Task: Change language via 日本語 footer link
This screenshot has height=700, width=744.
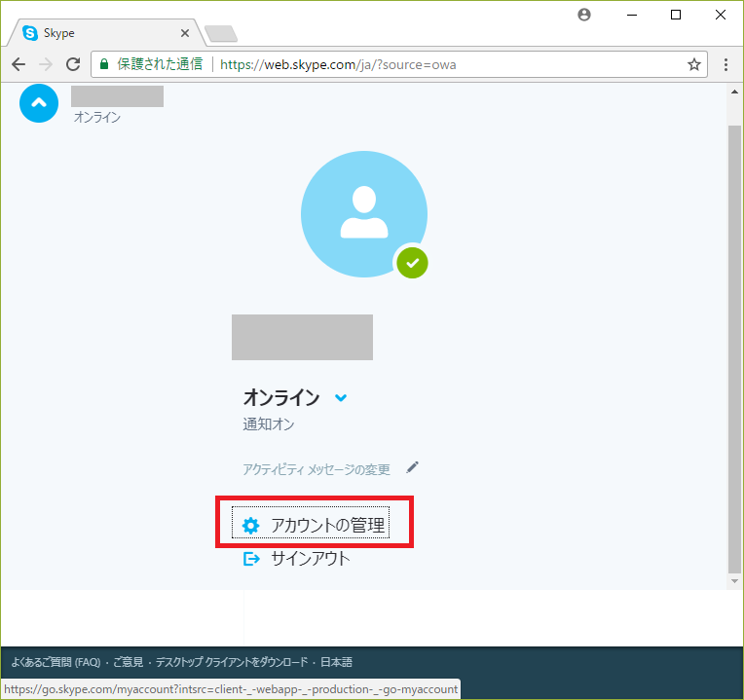Action: (x=336, y=662)
